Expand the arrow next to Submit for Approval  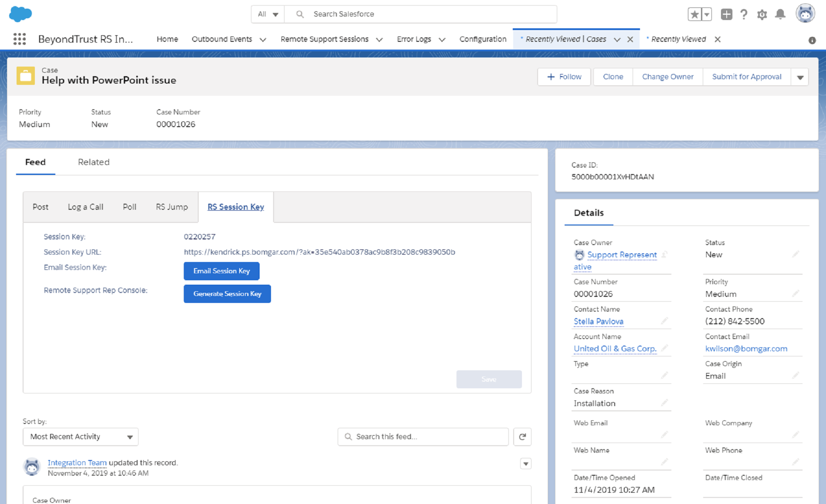tap(800, 77)
